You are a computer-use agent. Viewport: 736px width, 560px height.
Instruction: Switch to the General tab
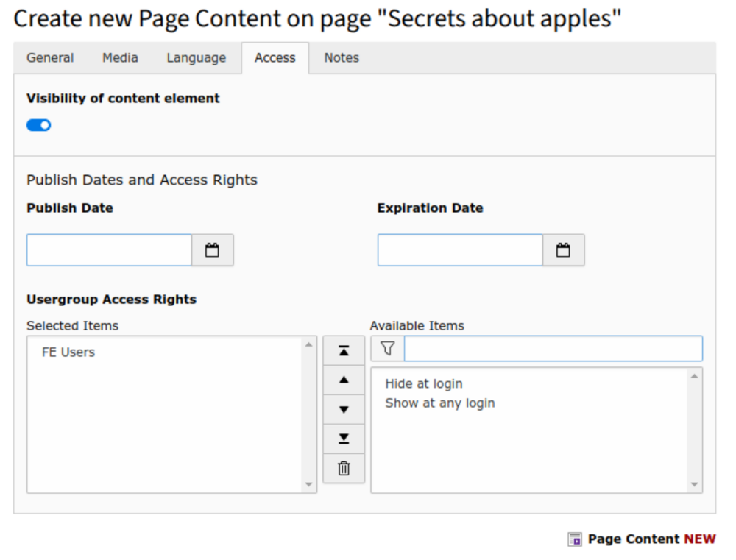pos(50,58)
